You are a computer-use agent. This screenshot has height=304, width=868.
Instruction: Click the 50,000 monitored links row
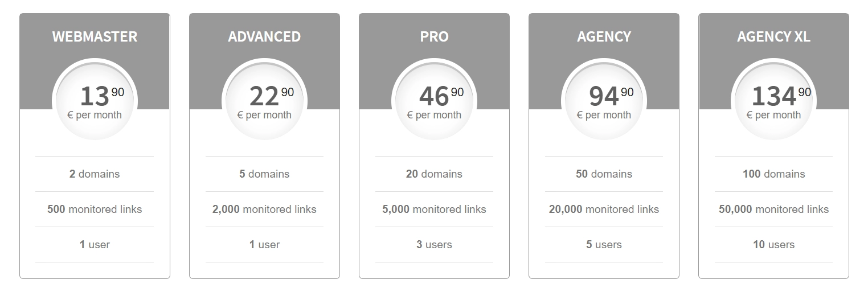coord(773,209)
